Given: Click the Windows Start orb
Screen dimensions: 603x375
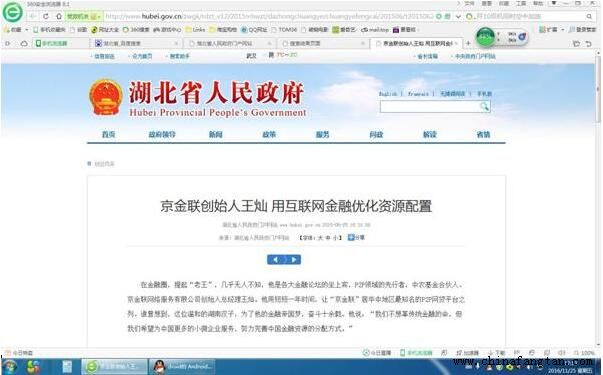Looking at the screenshot, I should coord(10,367).
